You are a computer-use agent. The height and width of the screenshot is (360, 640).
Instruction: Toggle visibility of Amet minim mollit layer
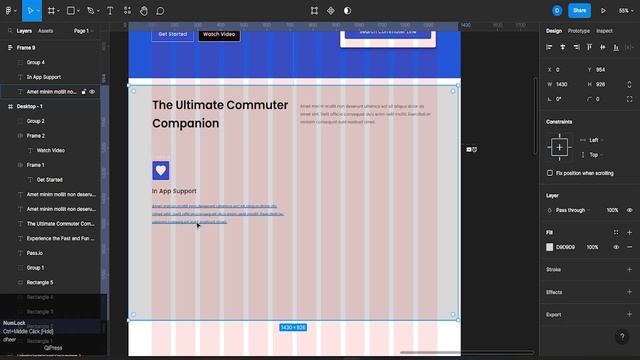[x=92, y=92]
